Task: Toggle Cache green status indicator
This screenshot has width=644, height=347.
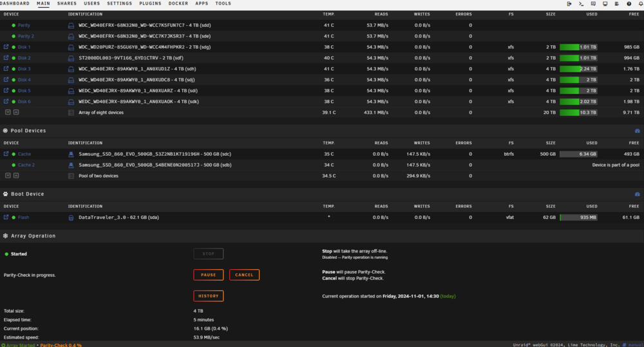Action: (14, 154)
